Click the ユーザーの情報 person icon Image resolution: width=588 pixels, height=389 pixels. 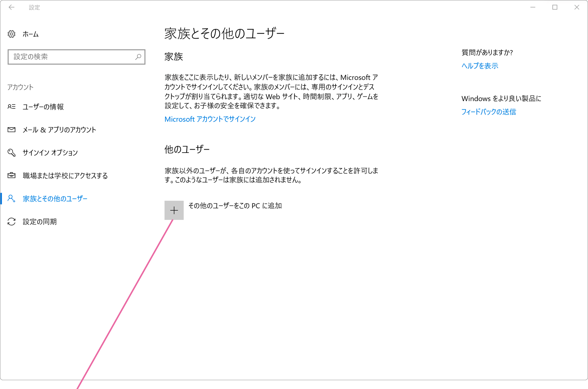11,107
